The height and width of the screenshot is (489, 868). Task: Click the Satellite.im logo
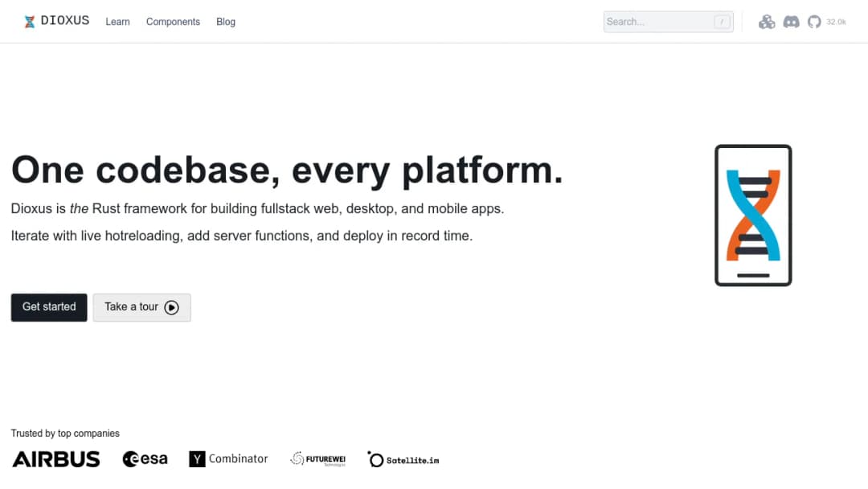point(403,459)
